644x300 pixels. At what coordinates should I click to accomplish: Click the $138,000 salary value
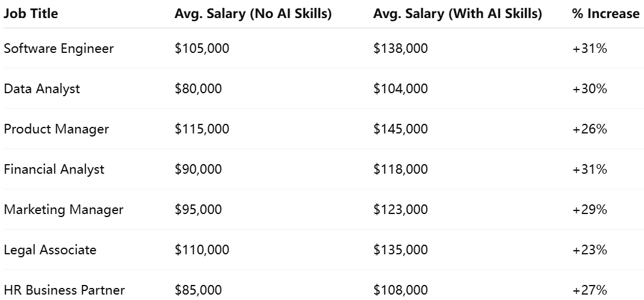[400, 49]
